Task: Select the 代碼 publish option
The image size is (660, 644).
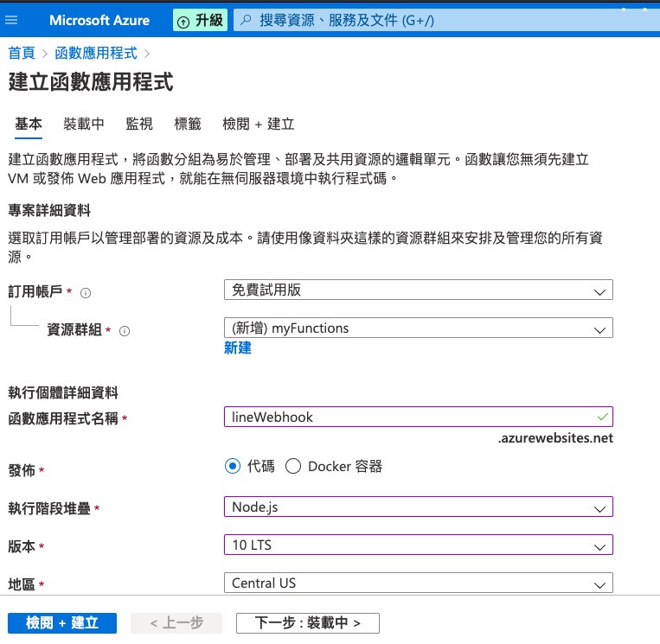Action: pyautogui.click(x=233, y=466)
